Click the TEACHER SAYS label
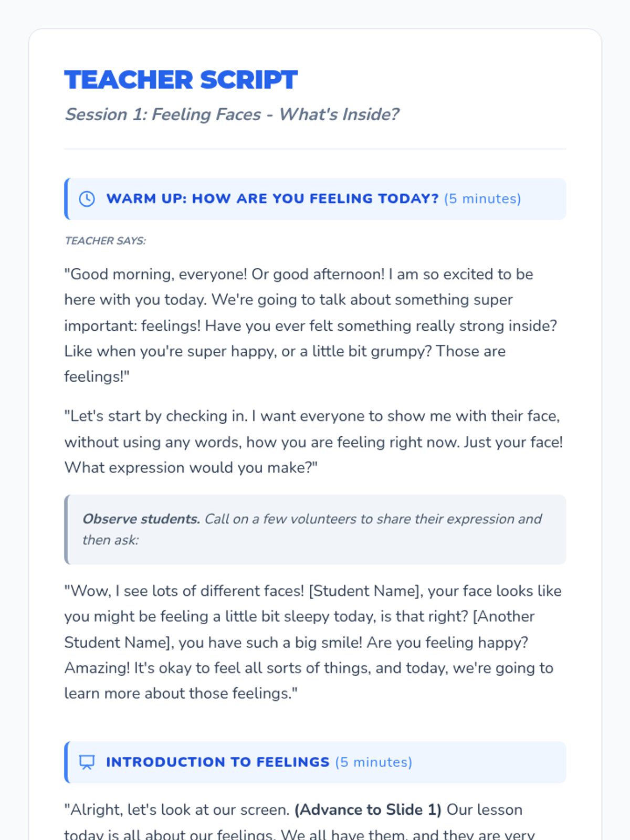This screenshot has height=840, width=630. 105,241
